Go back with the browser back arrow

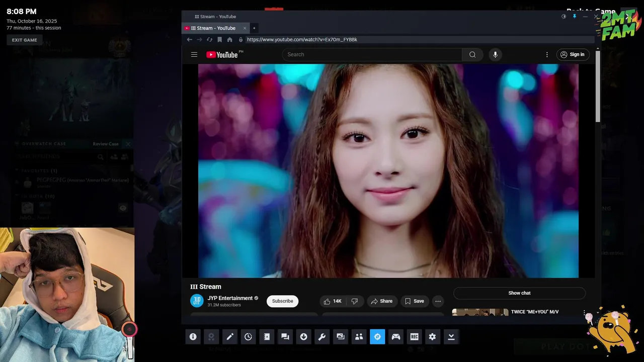(x=189, y=40)
